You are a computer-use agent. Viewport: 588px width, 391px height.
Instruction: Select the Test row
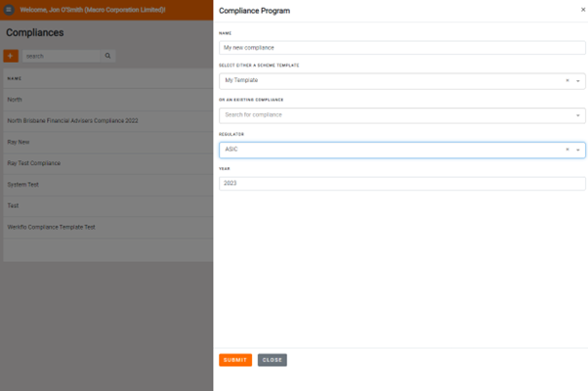(x=108, y=205)
